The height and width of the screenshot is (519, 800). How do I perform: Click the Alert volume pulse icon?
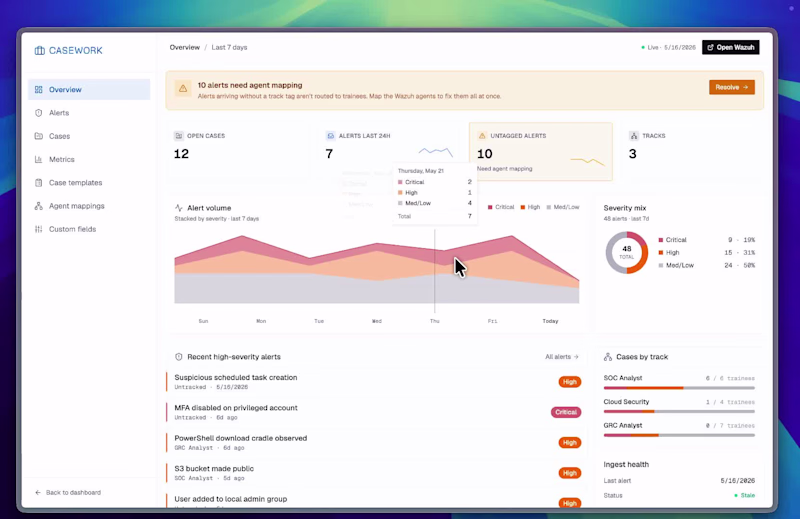(x=179, y=208)
